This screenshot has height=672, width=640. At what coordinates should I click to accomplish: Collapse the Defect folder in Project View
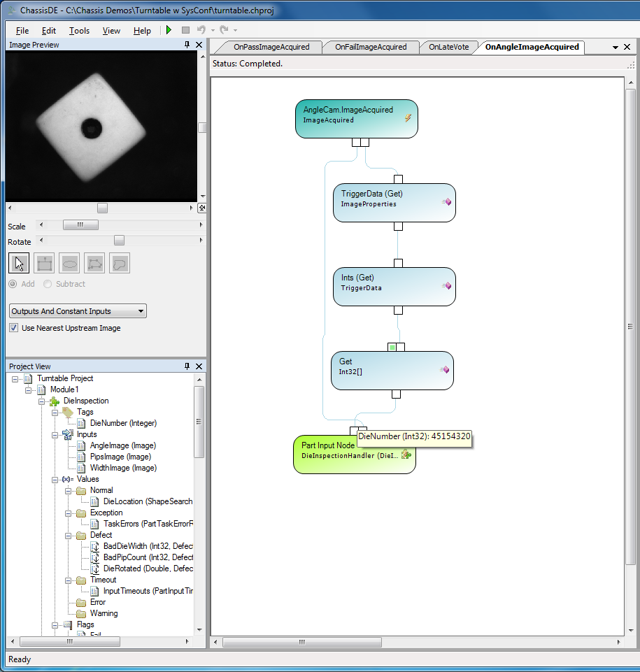[69, 535]
